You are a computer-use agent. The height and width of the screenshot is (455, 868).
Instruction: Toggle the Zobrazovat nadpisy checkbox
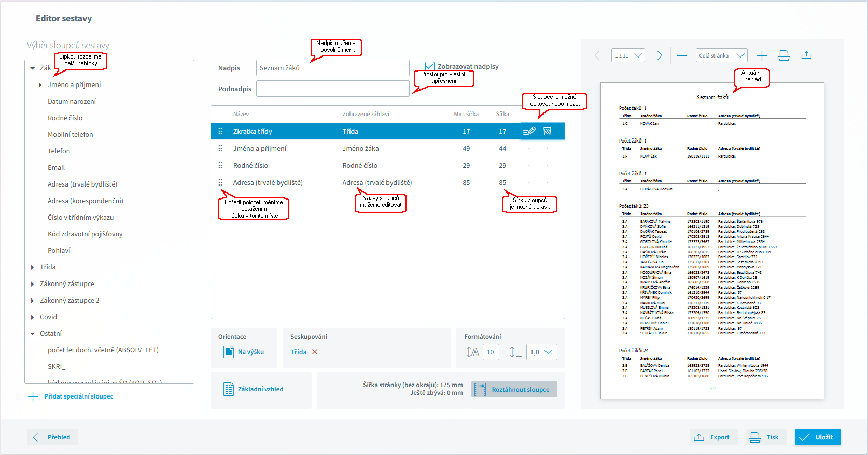coord(430,66)
